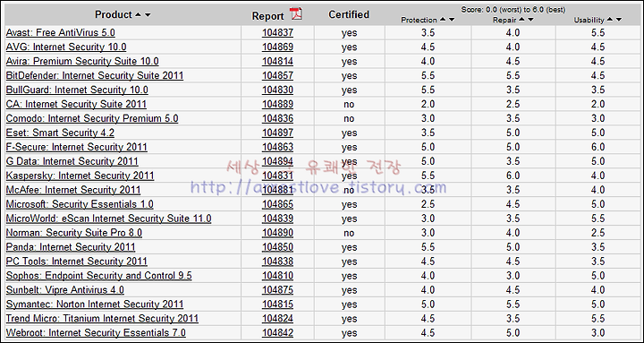Click CA's certified value no
The width and height of the screenshot is (644, 343).
click(x=349, y=105)
